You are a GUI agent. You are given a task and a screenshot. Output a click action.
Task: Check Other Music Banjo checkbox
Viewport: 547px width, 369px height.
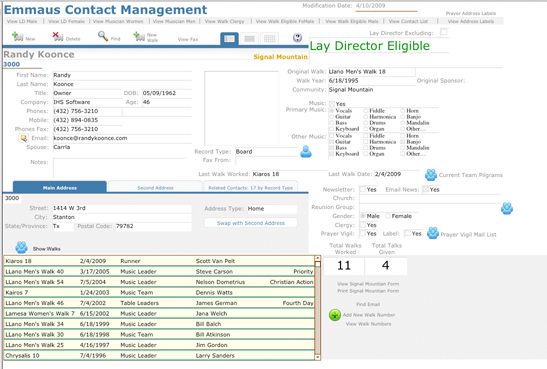[403, 142]
